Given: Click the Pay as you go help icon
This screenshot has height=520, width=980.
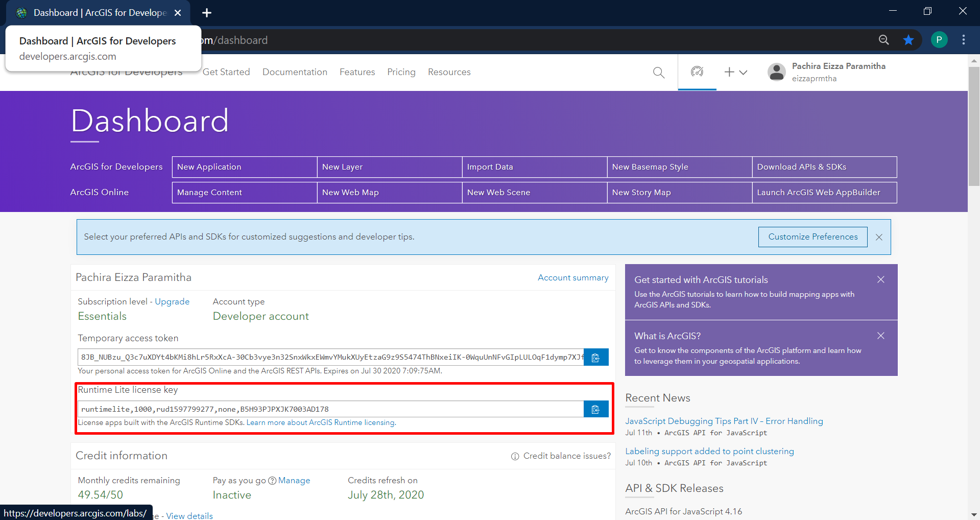Looking at the screenshot, I should (x=272, y=481).
